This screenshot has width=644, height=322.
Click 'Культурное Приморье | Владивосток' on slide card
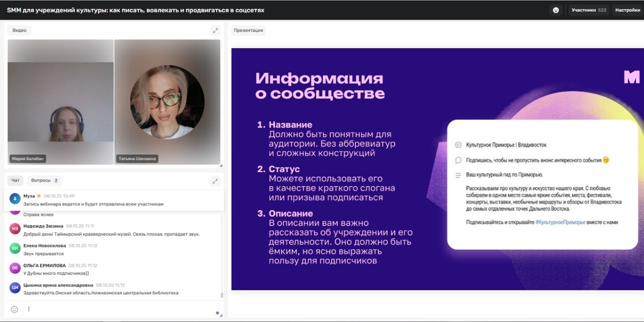click(506, 145)
